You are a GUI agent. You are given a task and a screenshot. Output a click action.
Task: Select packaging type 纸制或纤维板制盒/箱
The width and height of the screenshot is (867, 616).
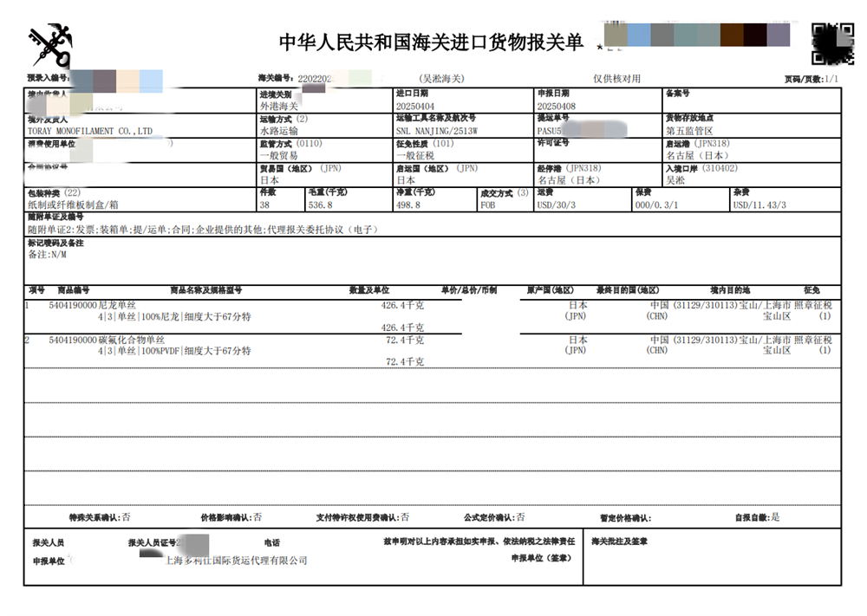pos(74,205)
